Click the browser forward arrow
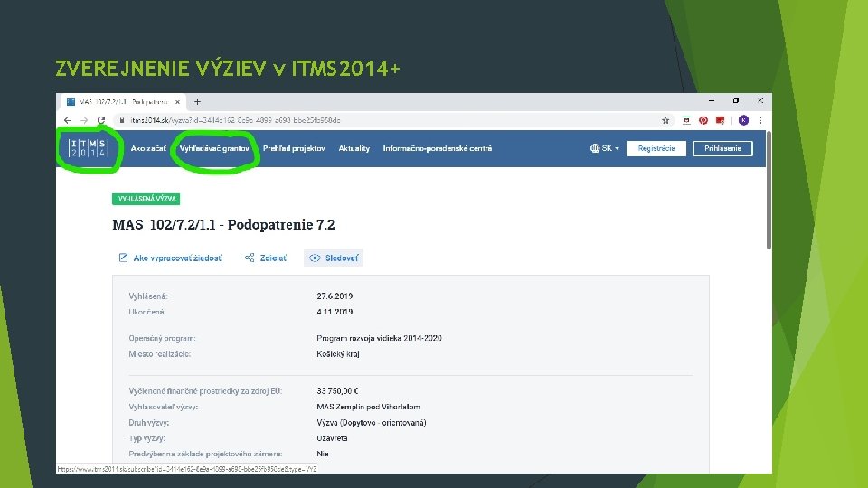The image size is (868, 488). pos(84,120)
